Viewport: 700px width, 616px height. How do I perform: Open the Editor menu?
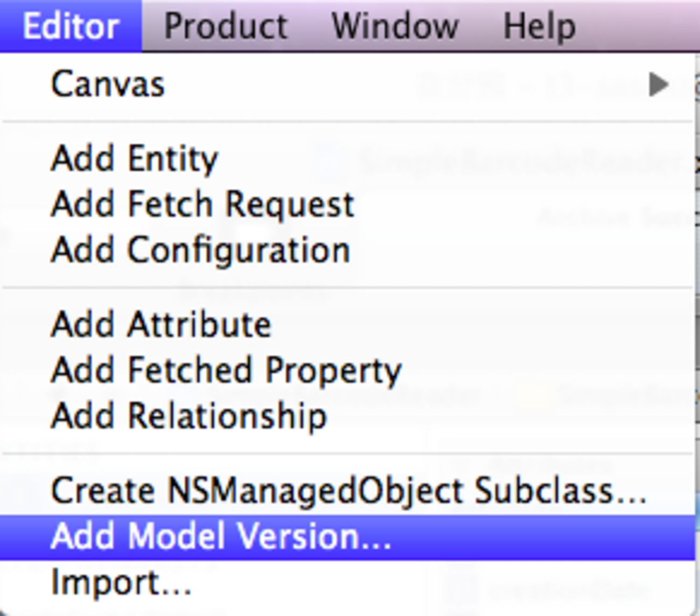tap(71, 26)
